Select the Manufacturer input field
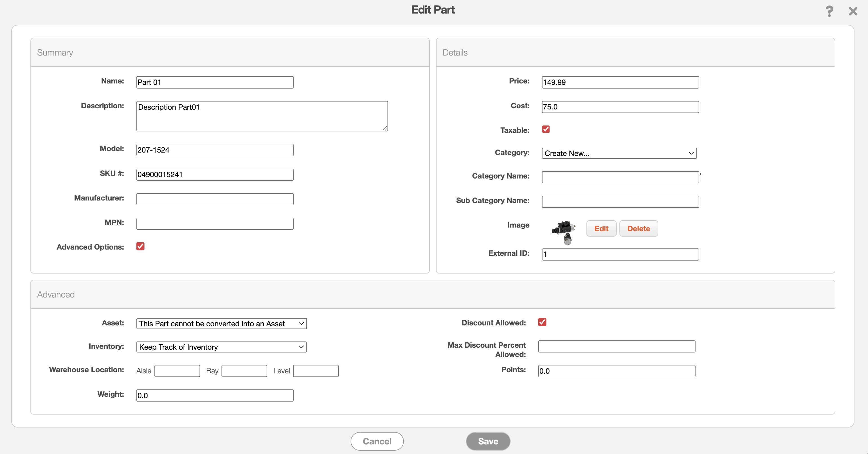The width and height of the screenshot is (868, 454). pyautogui.click(x=215, y=199)
